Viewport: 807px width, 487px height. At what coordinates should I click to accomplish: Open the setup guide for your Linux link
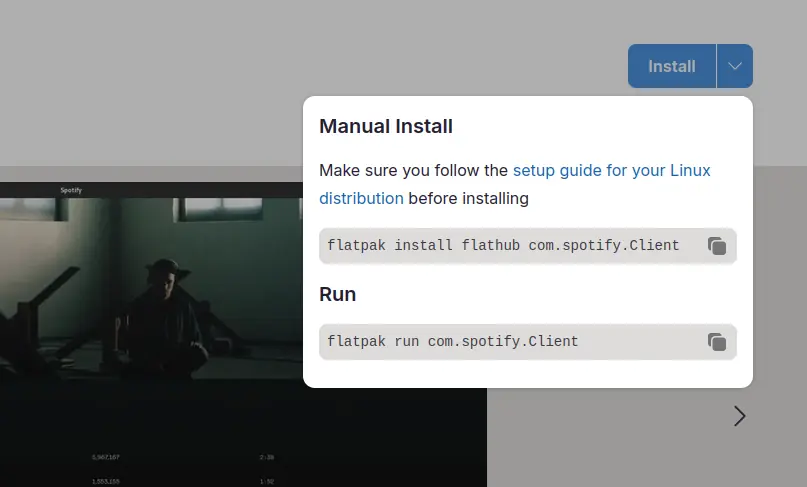click(x=611, y=170)
